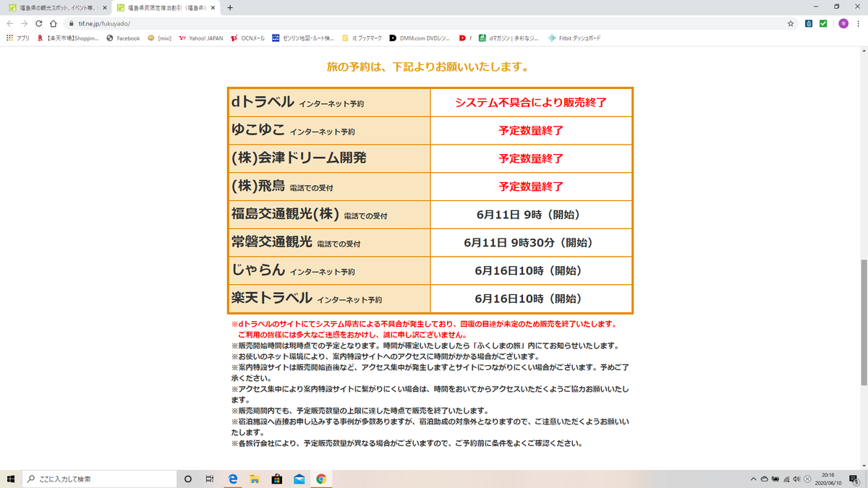The image size is (868, 488).
Task: Open the blue lock extension icon
Action: pyautogui.click(x=809, y=23)
